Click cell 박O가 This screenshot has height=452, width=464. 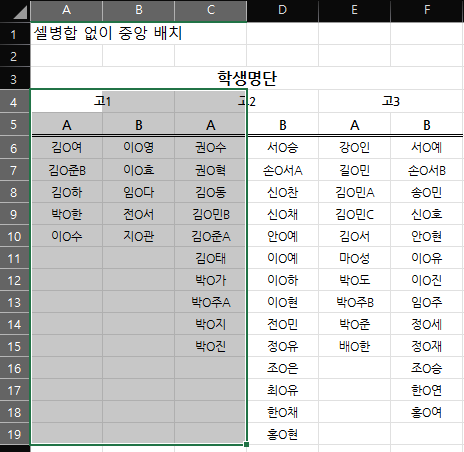pos(210,280)
